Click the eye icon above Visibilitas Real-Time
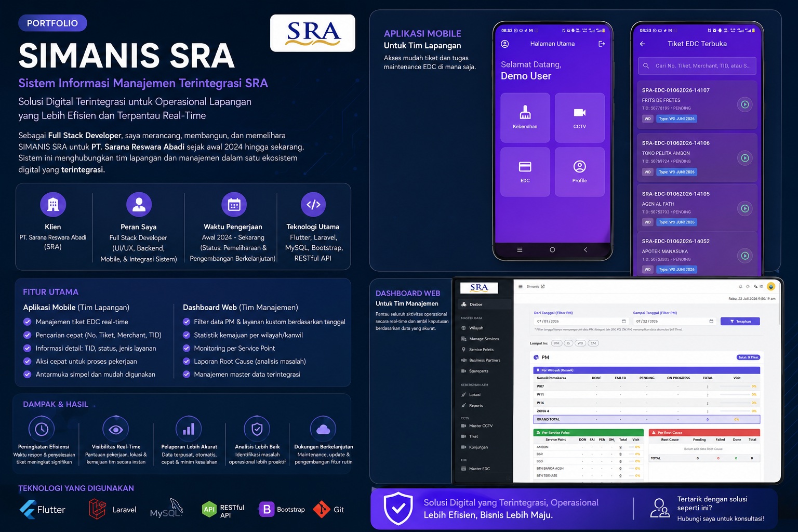The height and width of the screenshot is (532, 798). 115,429
